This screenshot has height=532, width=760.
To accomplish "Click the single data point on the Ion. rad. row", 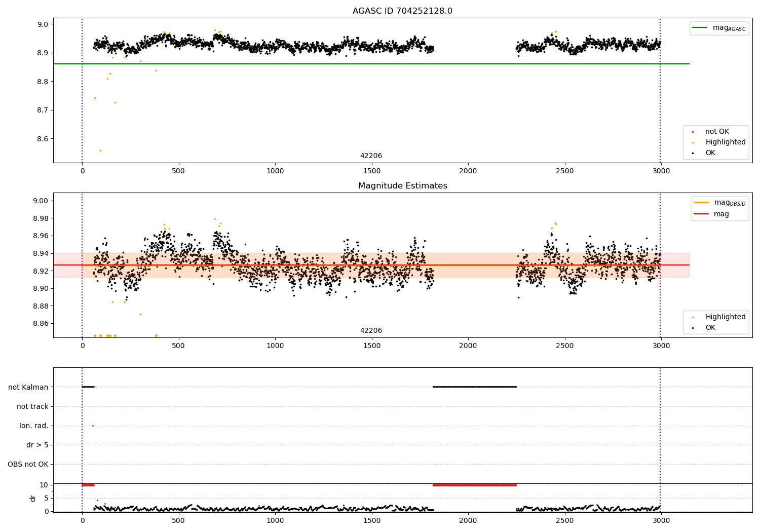I will click(x=93, y=426).
